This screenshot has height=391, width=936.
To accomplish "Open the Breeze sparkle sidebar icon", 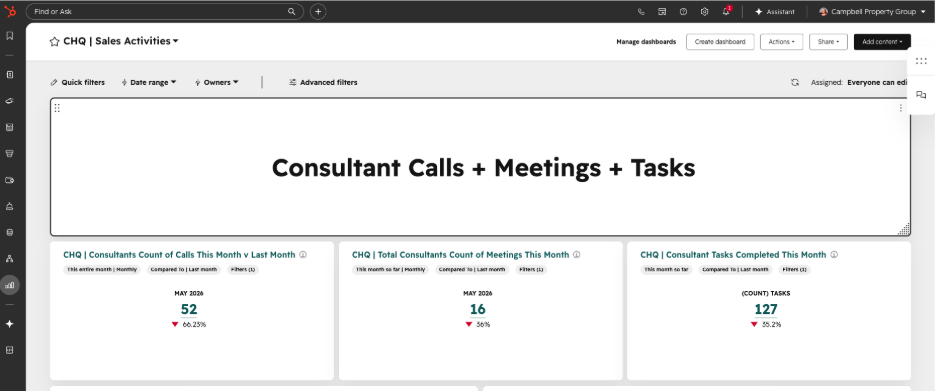I will pyautogui.click(x=10, y=324).
